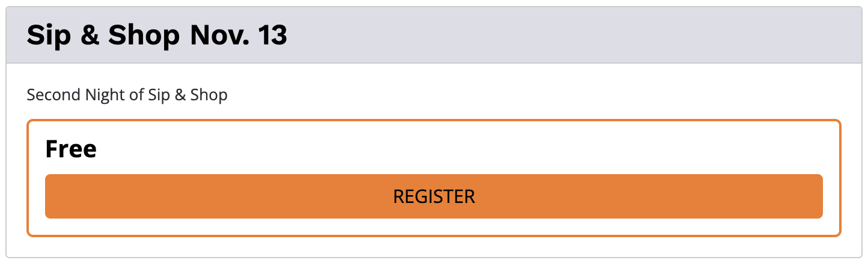Click the number "13" in the heading
This screenshot has width=868, height=263.
273,36
